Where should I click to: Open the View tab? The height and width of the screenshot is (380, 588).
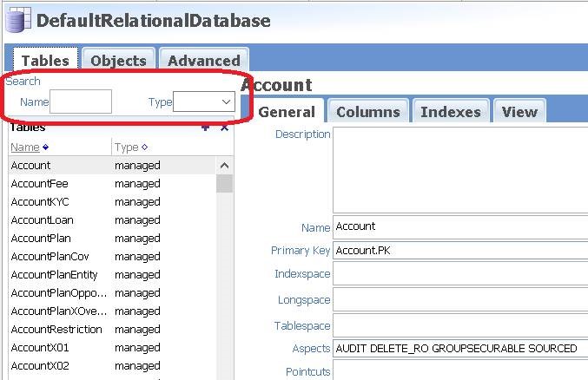point(519,111)
